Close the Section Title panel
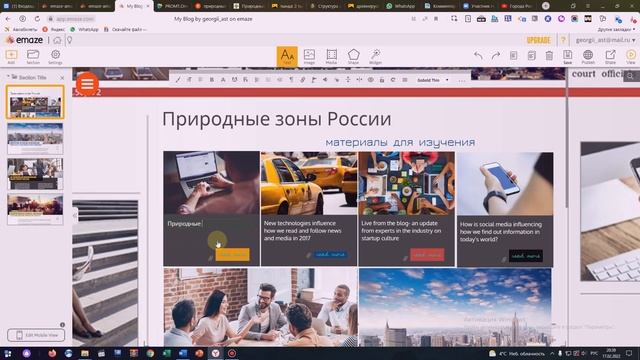 click(x=62, y=78)
